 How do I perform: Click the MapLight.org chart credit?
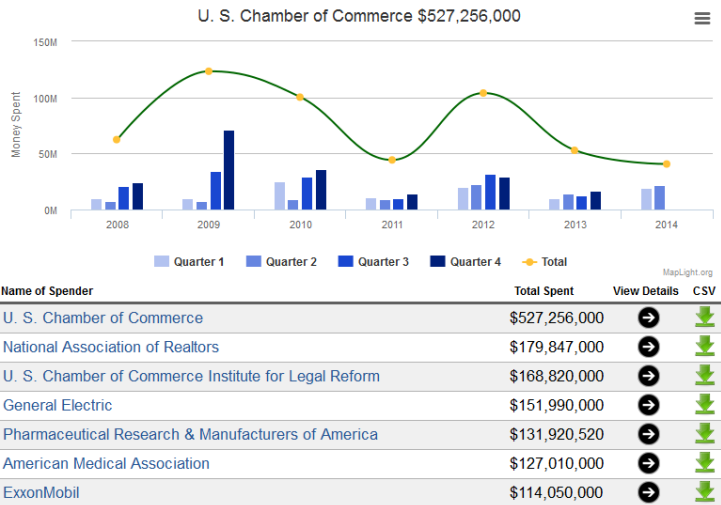pos(687,272)
